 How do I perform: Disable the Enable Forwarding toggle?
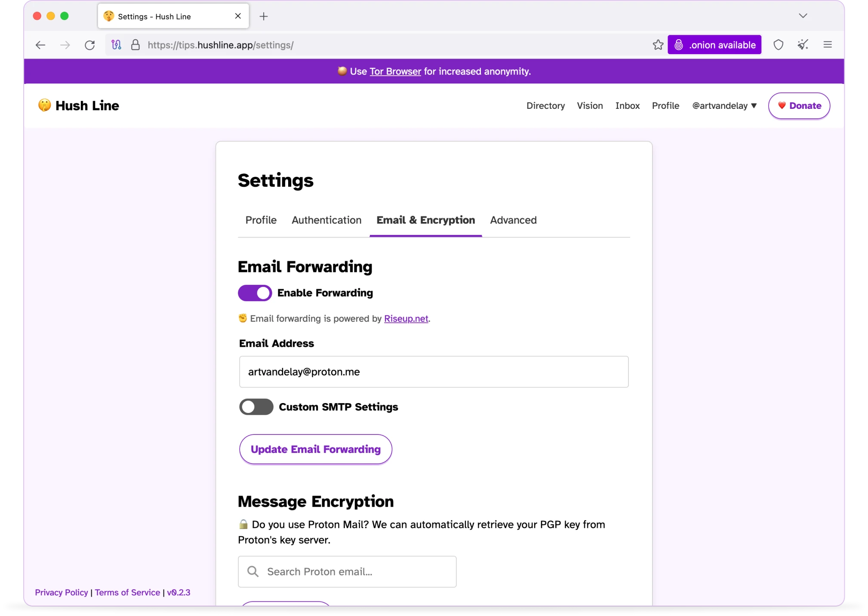click(x=255, y=292)
